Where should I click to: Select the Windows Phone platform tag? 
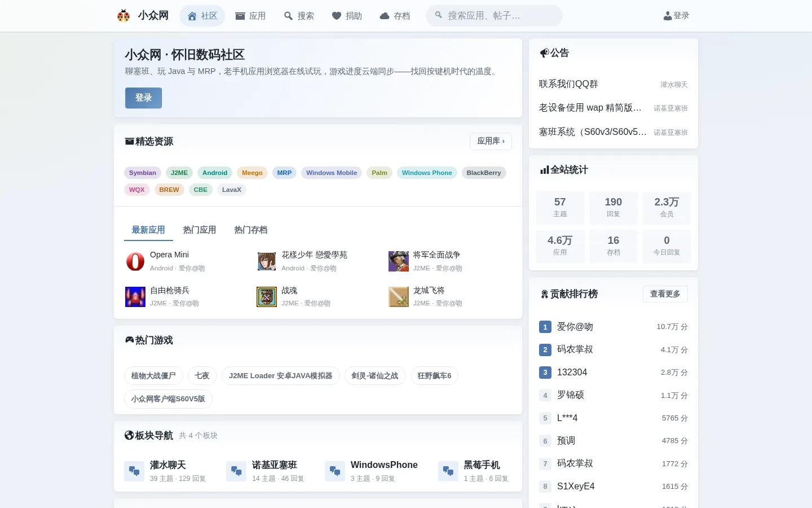click(427, 173)
